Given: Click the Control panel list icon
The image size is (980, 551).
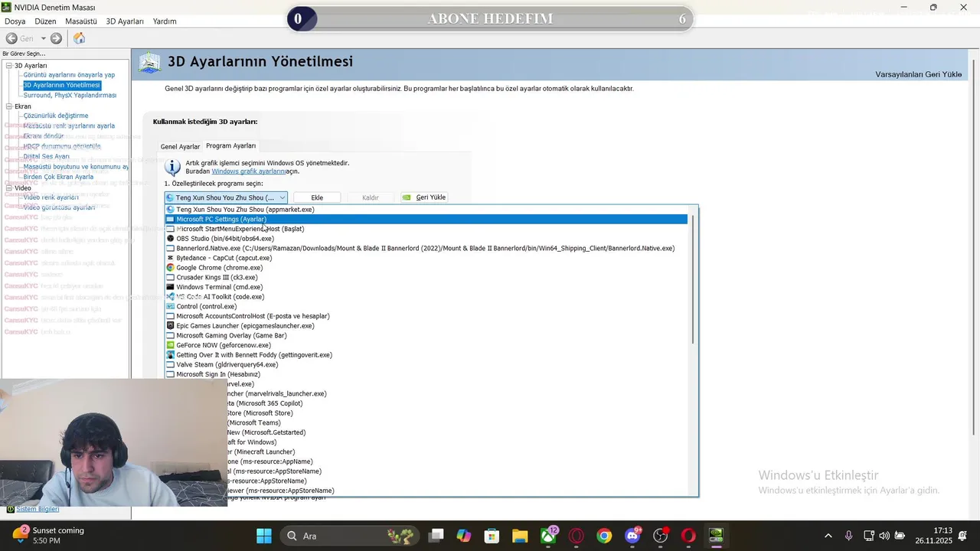Looking at the screenshot, I should click(170, 306).
